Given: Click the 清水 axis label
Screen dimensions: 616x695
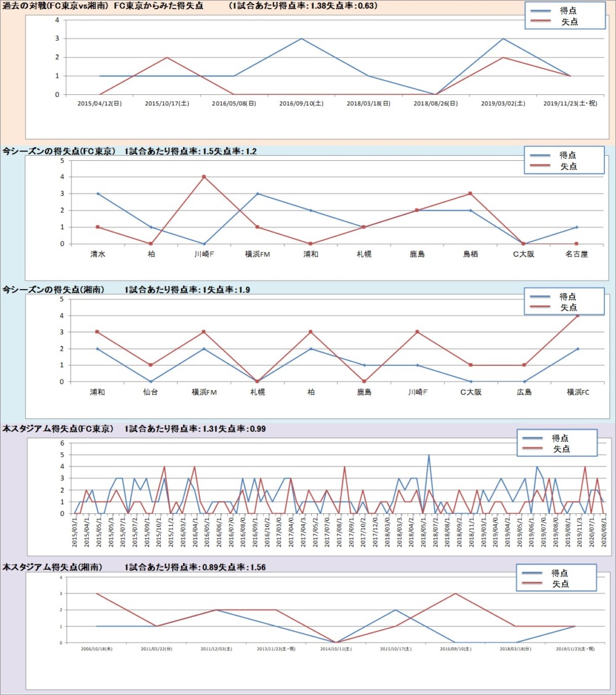Looking at the screenshot, I should 98,254.
